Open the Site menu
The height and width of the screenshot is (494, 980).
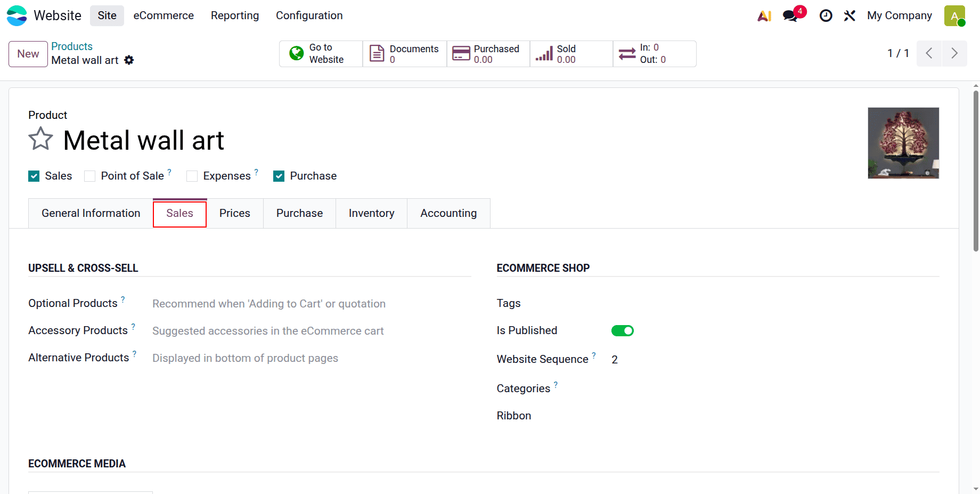pyautogui.click(x=107, y=16)
